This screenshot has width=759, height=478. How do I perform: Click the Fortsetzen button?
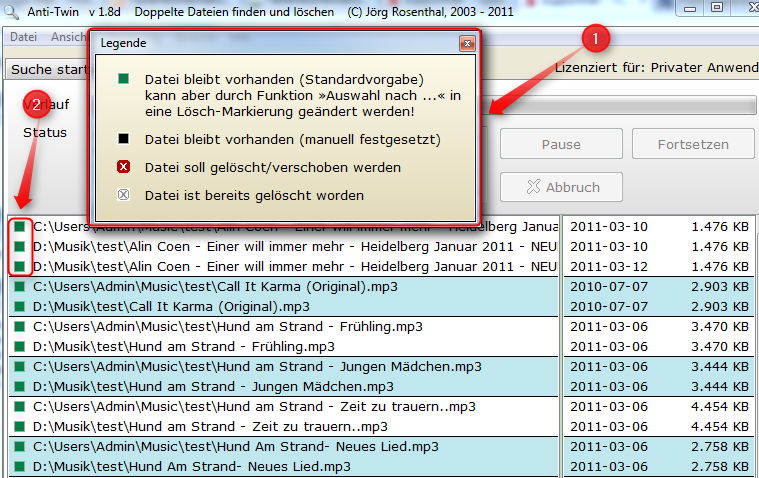[693, 144]
